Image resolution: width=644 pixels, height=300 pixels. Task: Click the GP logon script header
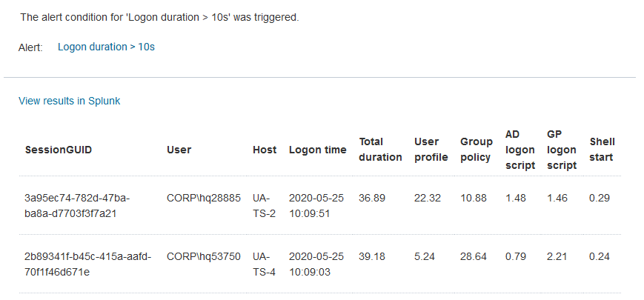561,150
